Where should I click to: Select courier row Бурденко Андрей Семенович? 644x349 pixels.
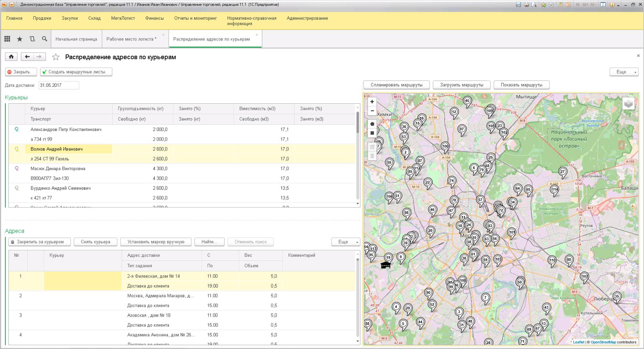coord(182,193)
